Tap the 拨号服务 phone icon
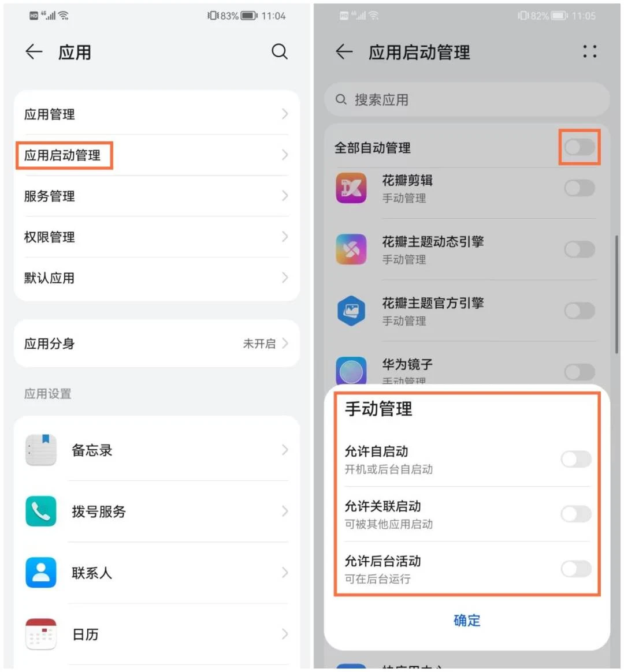Viewport: 624px width, 672px height. (x=41, y=511)
